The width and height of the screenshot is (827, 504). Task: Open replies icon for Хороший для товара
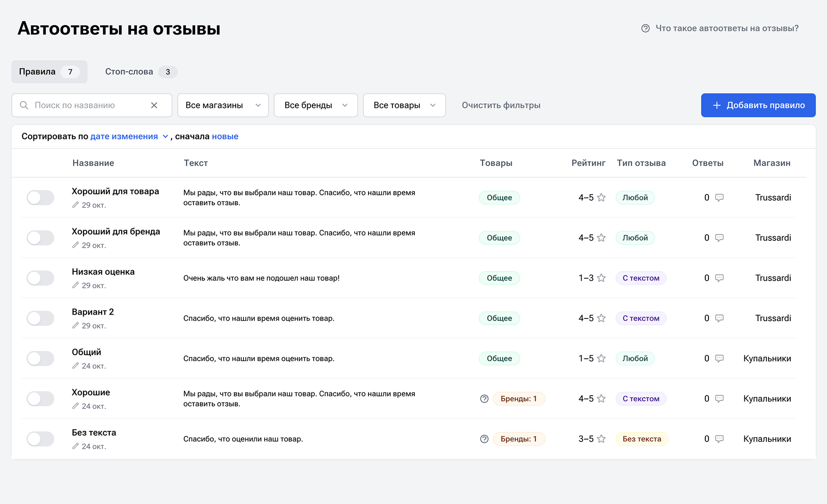(719, 198)
